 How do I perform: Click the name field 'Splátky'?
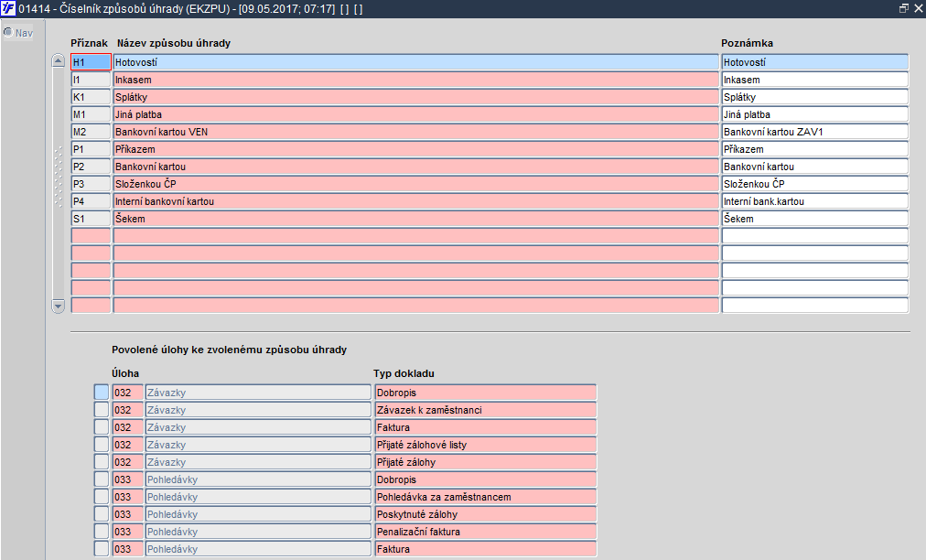tap(415, 97)
